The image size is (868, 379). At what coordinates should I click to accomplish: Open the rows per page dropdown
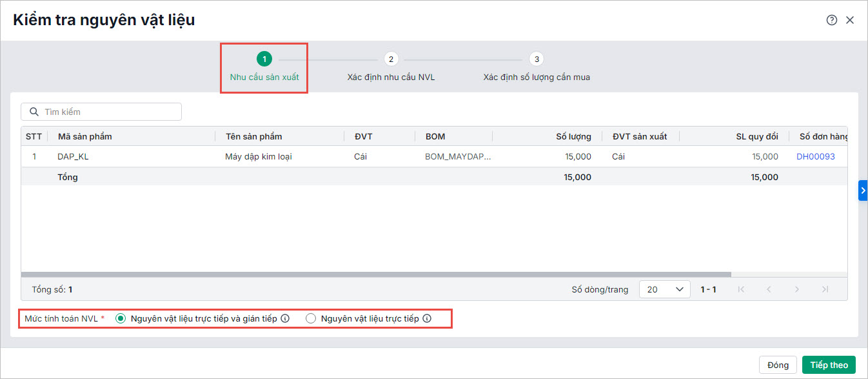(x=664, y=289)
